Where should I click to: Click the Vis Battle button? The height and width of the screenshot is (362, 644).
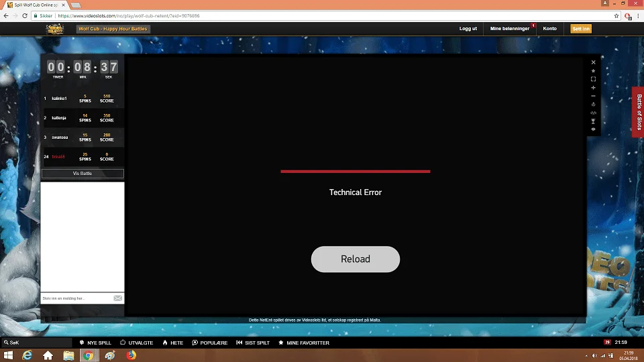click(82, 174)
